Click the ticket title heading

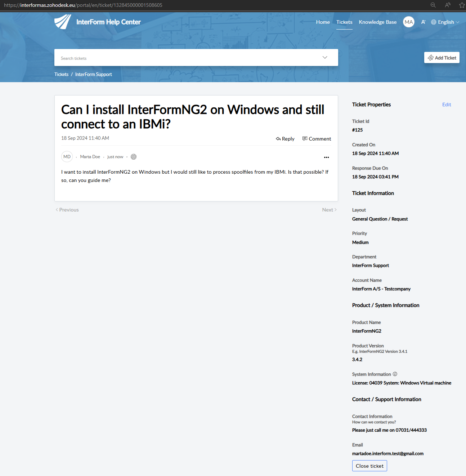click(x=193, y=117)
